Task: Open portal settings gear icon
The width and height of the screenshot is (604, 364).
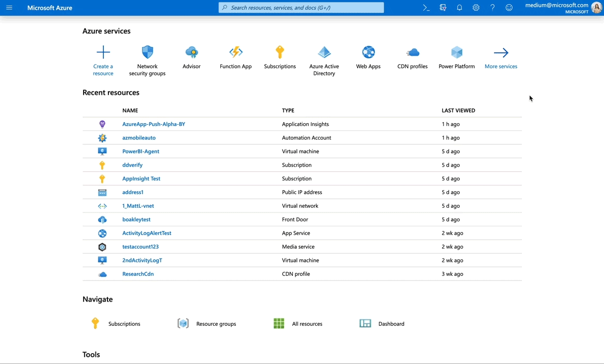Action: pyautogui.click(x=476, y=8)
